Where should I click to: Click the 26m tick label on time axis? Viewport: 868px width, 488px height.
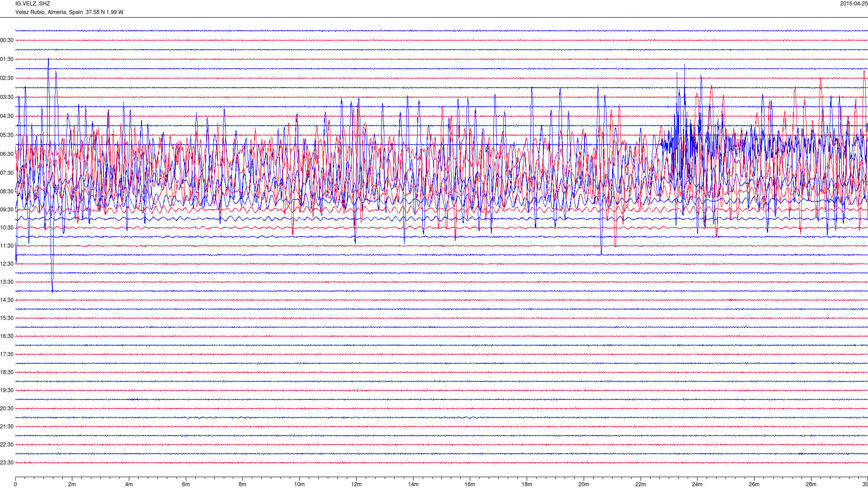point(754,484)
